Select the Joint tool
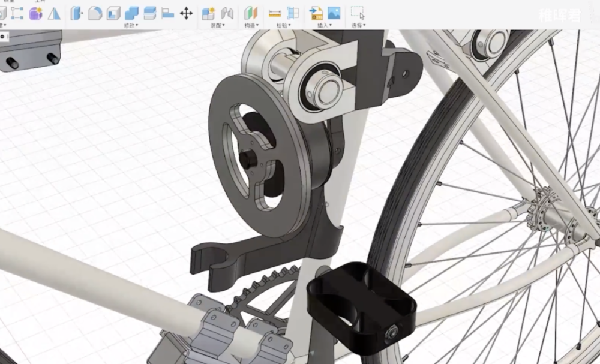The width and height of the screenshot is (600, 364). [x=227, y=13]
